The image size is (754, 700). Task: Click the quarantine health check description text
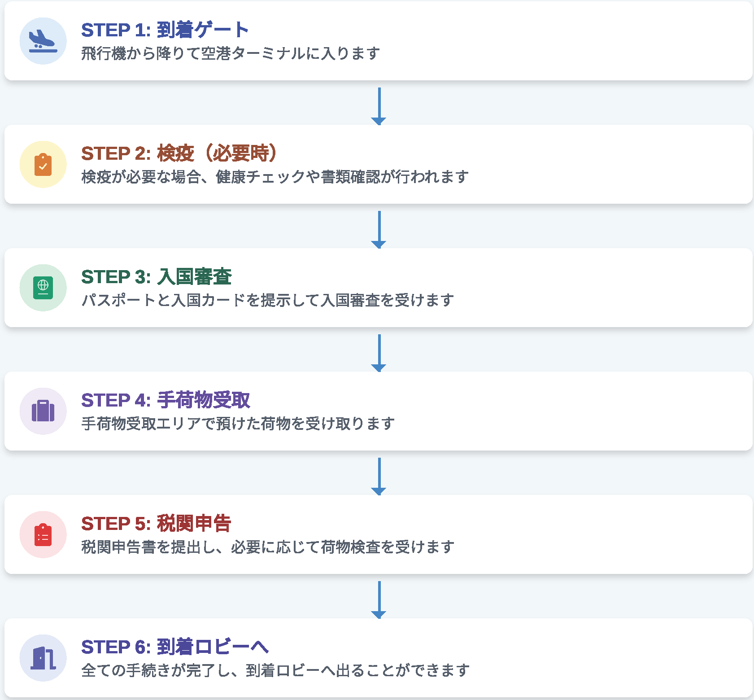275,177
